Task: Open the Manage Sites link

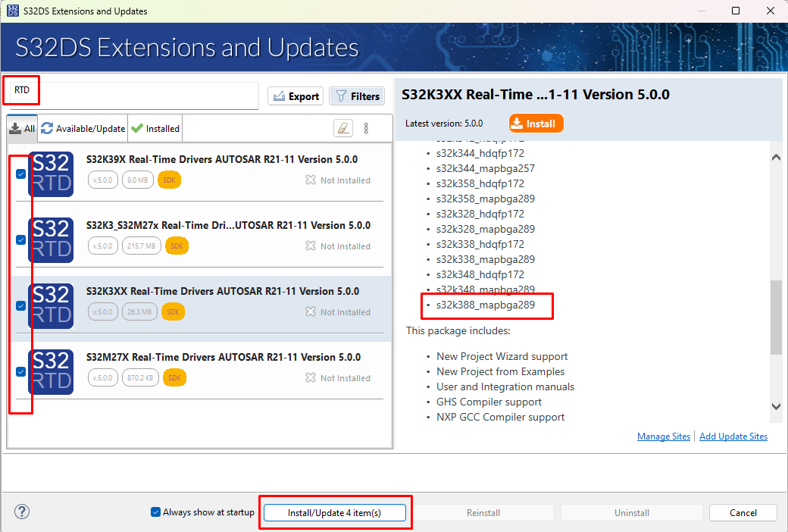Action: pos(664,437)
